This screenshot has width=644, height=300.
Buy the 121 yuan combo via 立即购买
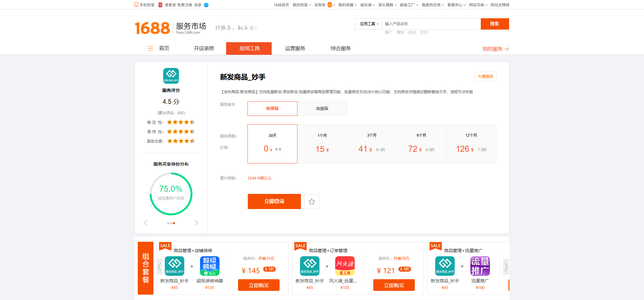(x=394, y=285)
